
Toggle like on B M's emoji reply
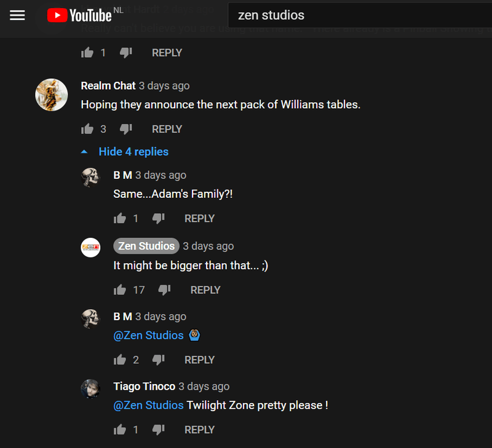pos(120,360)
